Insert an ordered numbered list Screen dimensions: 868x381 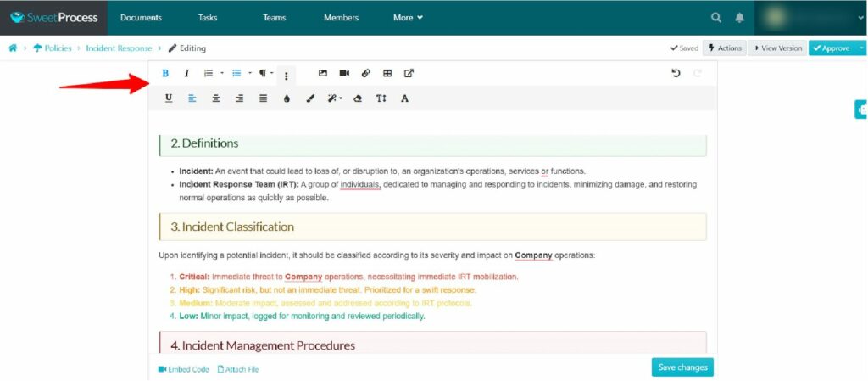coord(209,73)
